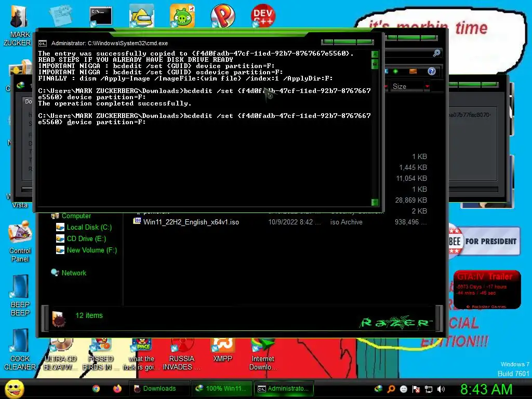Click the download progress bar in IDM window
The image size is (532, 399).
pos(474,189)
